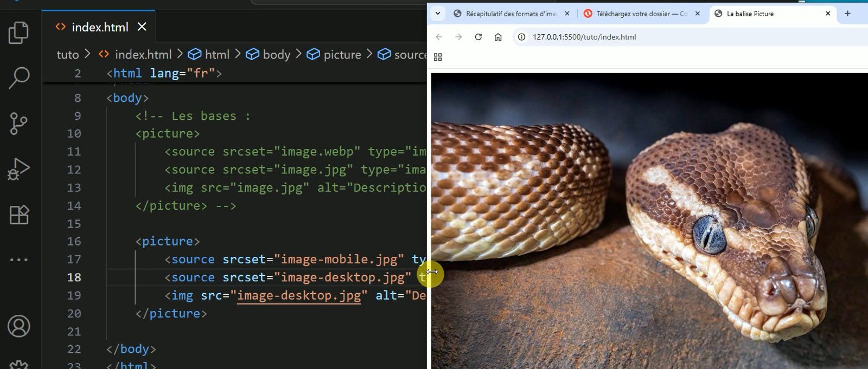Reload the browser page
This screenshot has width=868, height=369.
(478, 37)
